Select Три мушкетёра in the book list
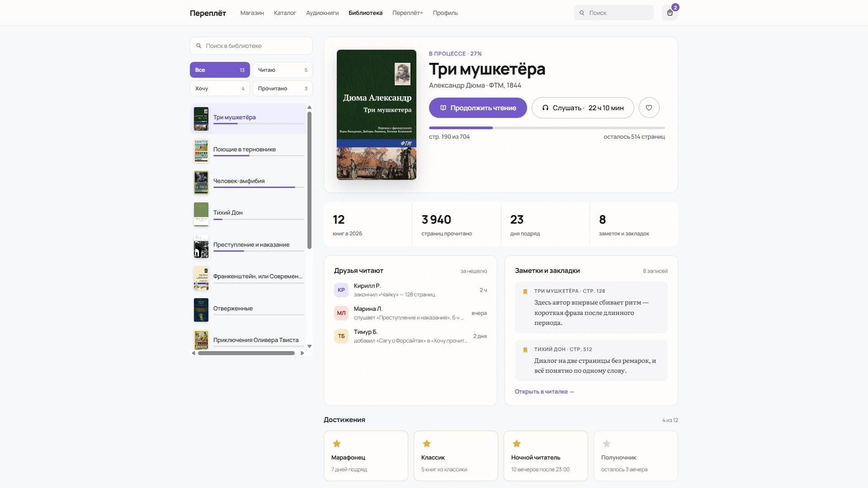868x488 pixels. (248, 119)
